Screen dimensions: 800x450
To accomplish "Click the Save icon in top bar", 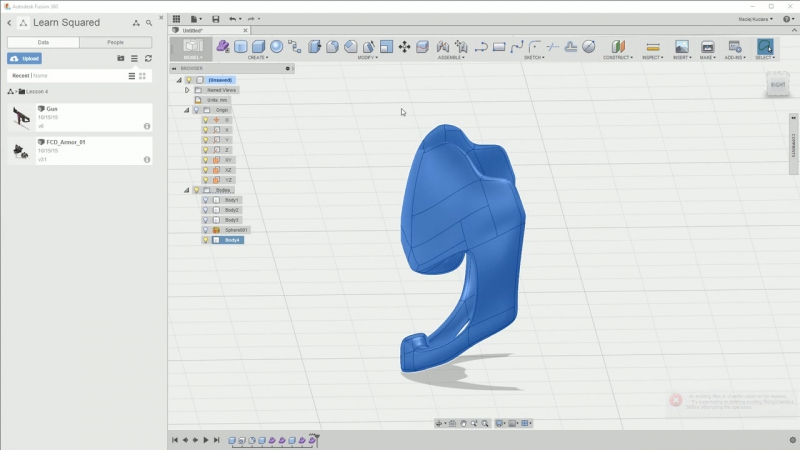I will (x=216, y=19).
